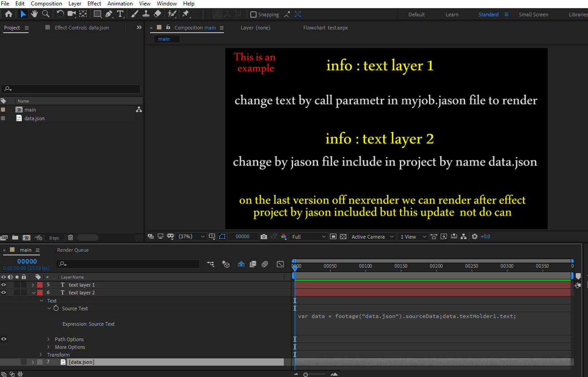
Task: Switch to the Learn workspace
Action: (452, 14)
